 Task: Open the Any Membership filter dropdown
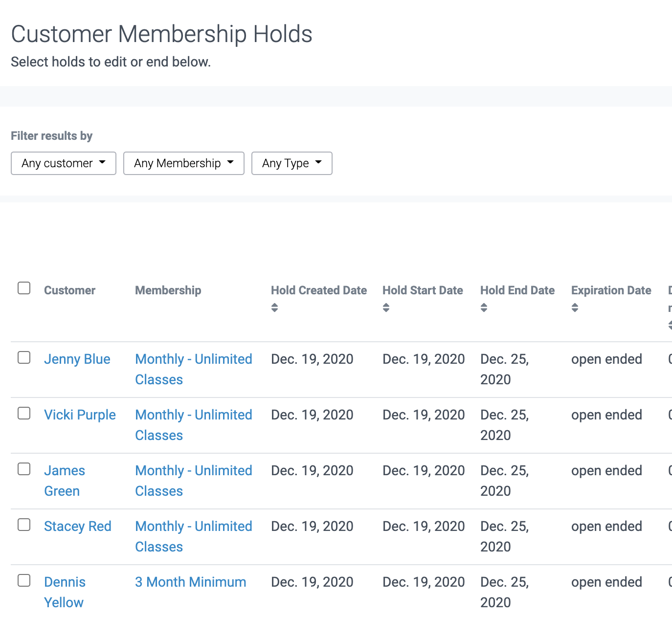pos(183,163)
